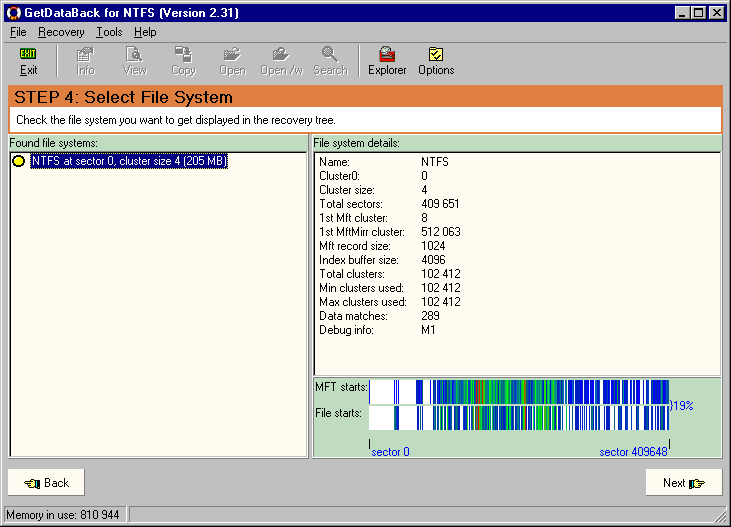731x527 pixels.
Task: Click the Name value NTFS in details
Action: point(434,162)
